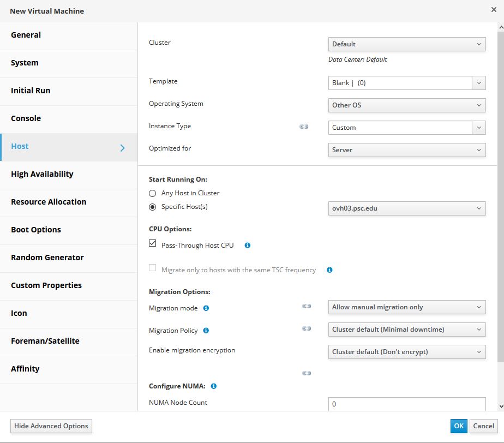Click info icon beside Configure NUMA
This screenshot has width=504, height=443.
[x=213, y=386]
